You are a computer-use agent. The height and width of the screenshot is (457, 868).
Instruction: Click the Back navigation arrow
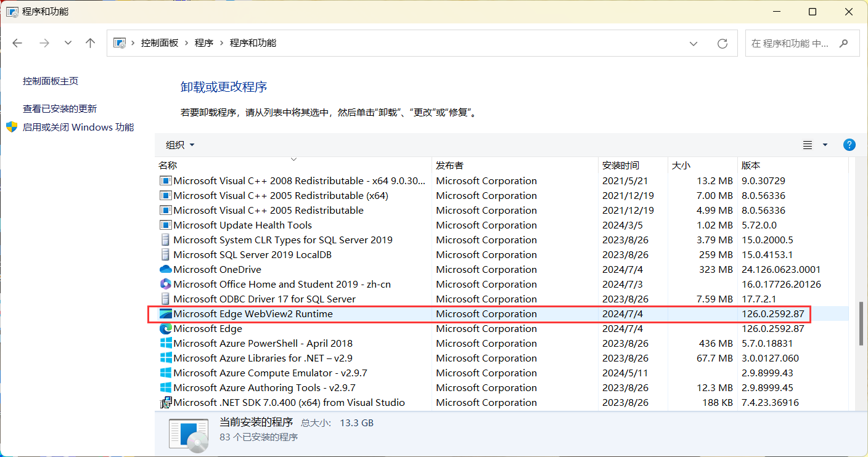pyautogui.click(x=17, y=43)
